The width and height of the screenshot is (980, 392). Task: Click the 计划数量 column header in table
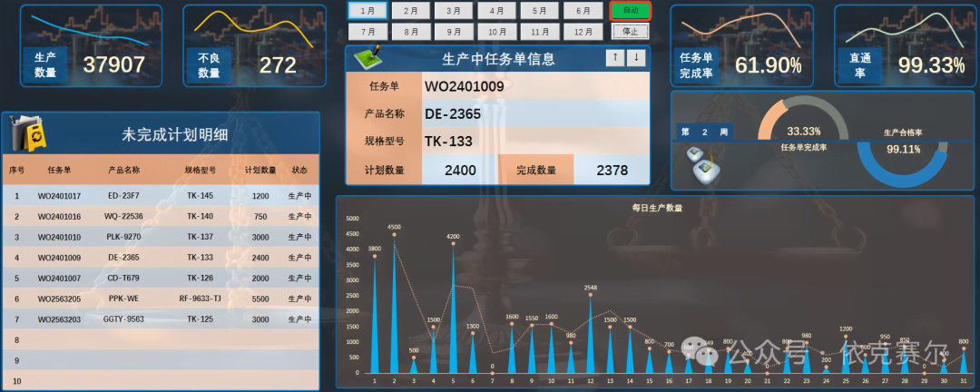pyautogui.click(x=260, y=170)
